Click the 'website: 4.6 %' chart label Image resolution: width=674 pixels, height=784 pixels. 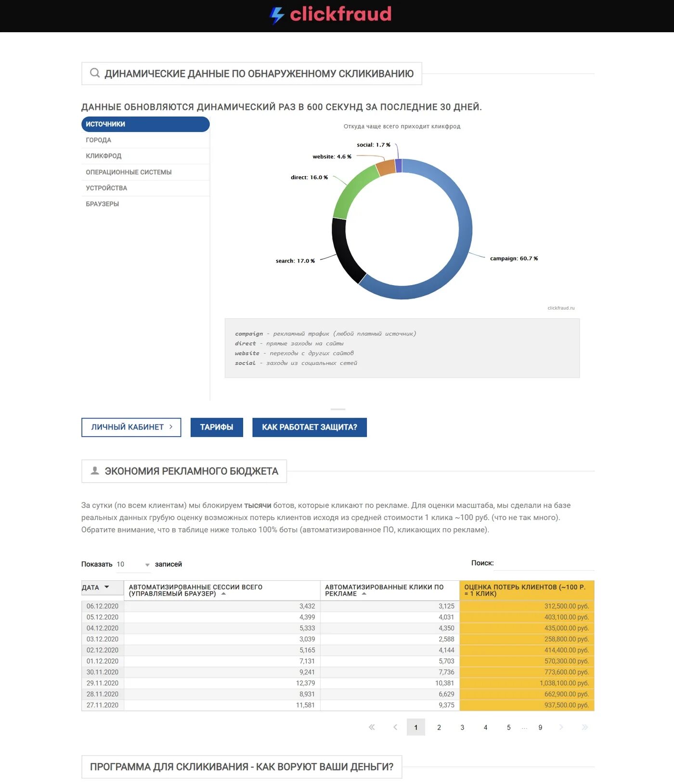332,157
